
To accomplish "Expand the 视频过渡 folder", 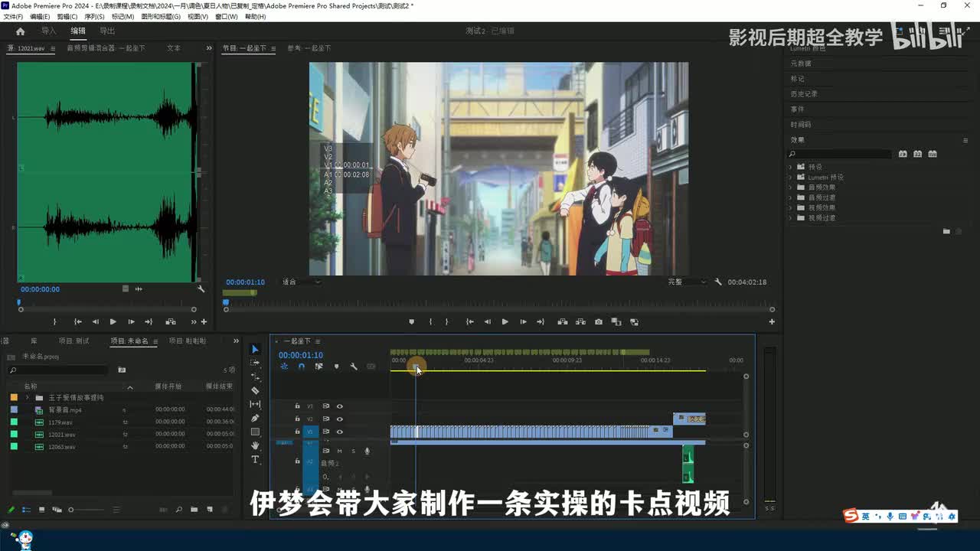I will [791, 218].
